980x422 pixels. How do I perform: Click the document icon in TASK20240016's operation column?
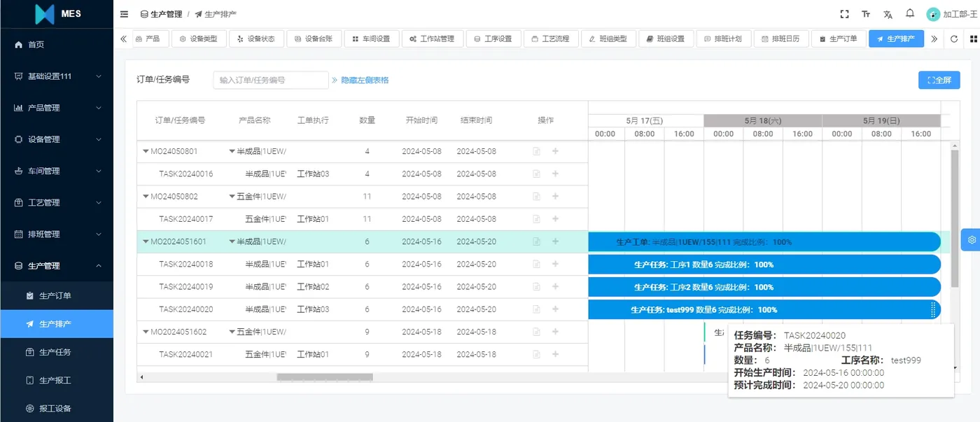pyautogui.click(x=535, y=174)
